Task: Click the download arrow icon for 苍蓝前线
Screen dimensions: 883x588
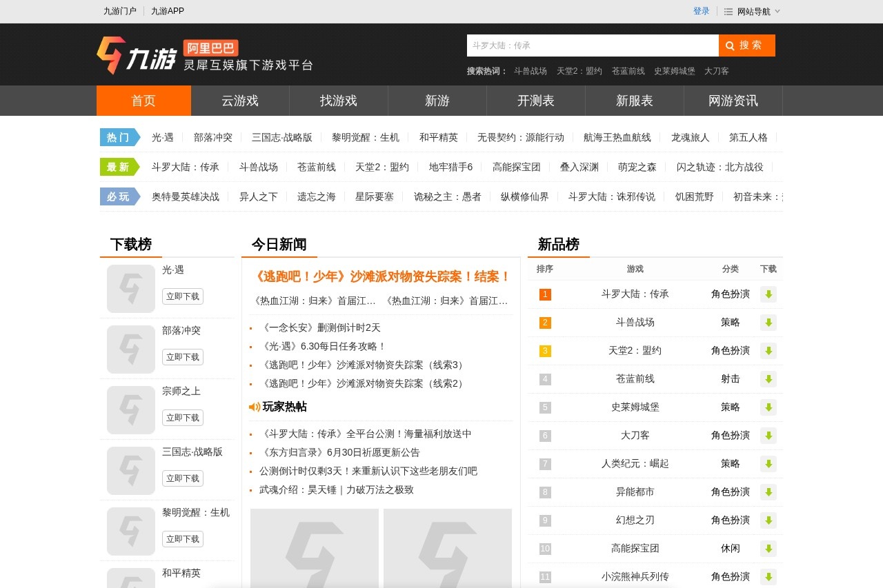Action: pyautogui.click(x=768, y=379)
